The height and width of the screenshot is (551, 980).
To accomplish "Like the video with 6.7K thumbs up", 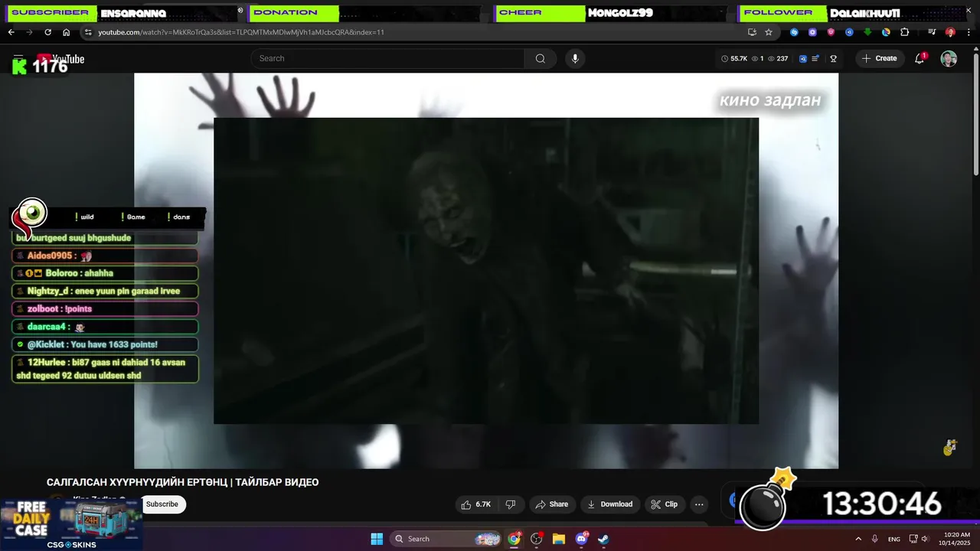I will click(477, 504).
